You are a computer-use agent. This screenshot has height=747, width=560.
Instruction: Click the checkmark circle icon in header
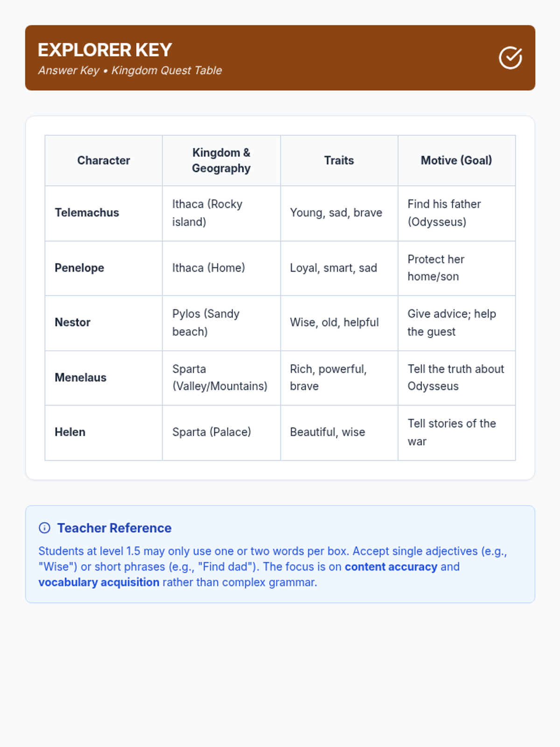coord(510,58)
